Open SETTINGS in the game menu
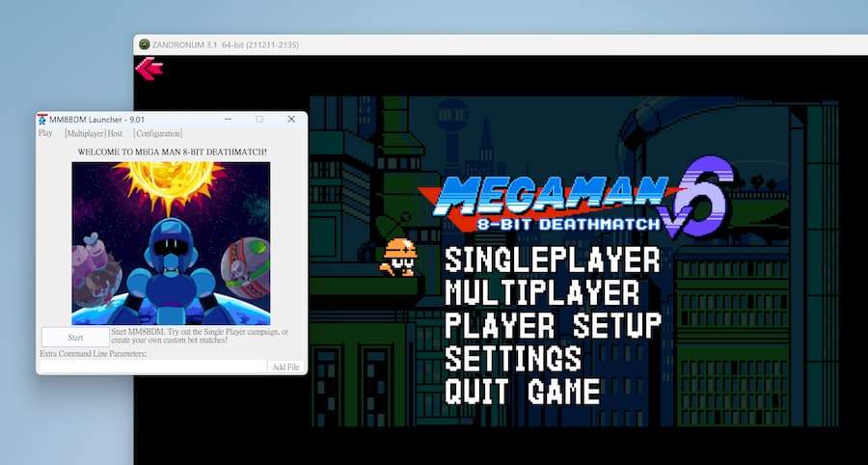Image resolution: width=868 pixels, height=465 pixels. [x=513, y=358]
